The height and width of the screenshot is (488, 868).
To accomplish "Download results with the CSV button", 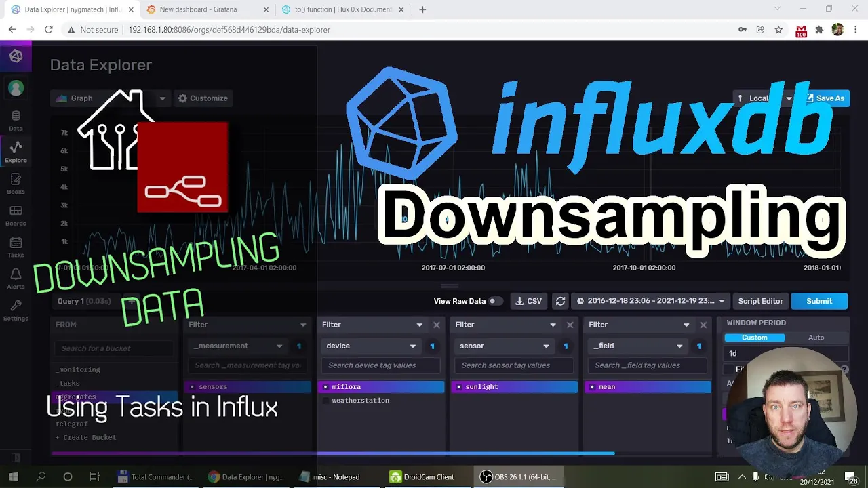I will point(529,301).
